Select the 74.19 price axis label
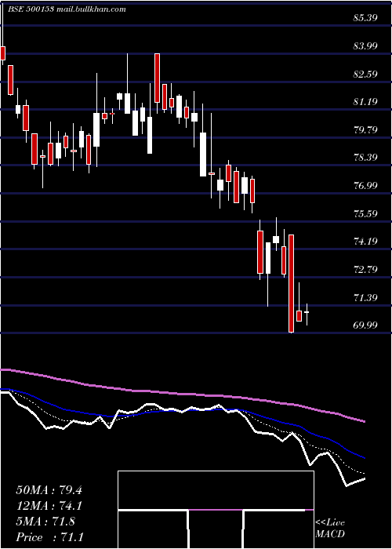The height and width of the screenshot is (549, 392). [365, 242]
